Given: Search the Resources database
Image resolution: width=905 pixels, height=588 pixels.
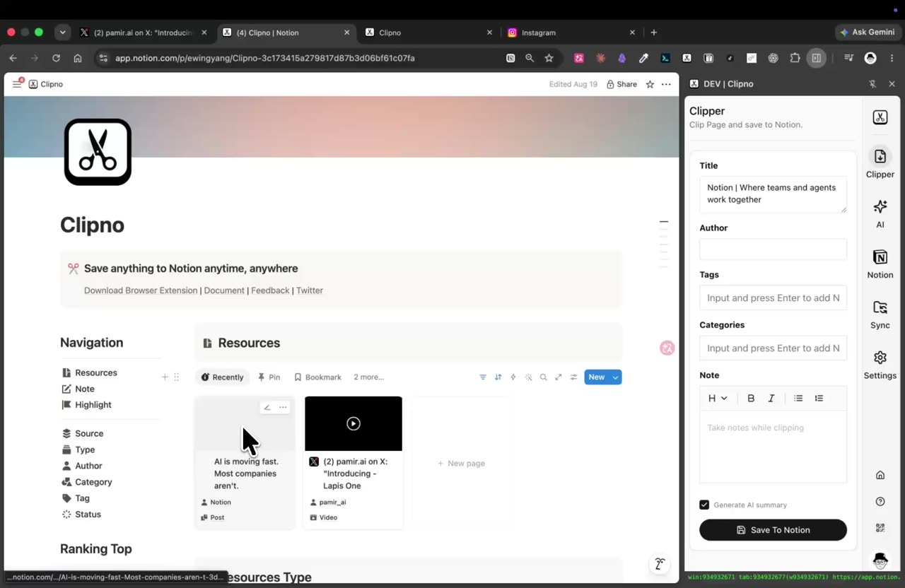Looking at the screenshot, I should (543, 377).
